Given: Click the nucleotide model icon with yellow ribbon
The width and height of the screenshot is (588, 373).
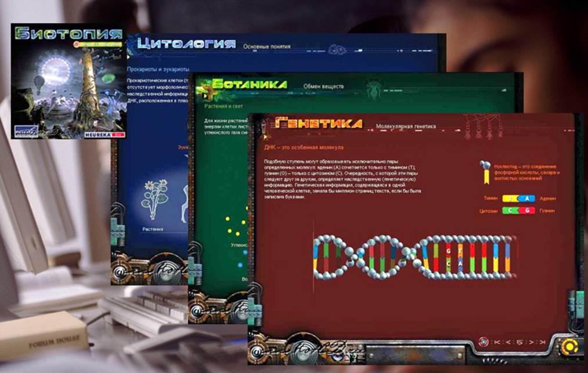Looking at the screenshot, I should click(485, 172).
